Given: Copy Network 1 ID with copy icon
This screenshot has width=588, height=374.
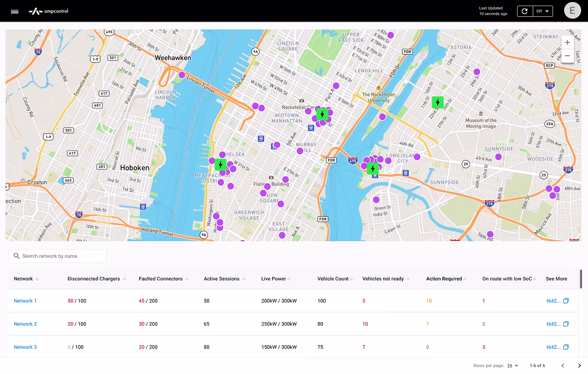Looking at the screenshot, I should coord(566,301).
